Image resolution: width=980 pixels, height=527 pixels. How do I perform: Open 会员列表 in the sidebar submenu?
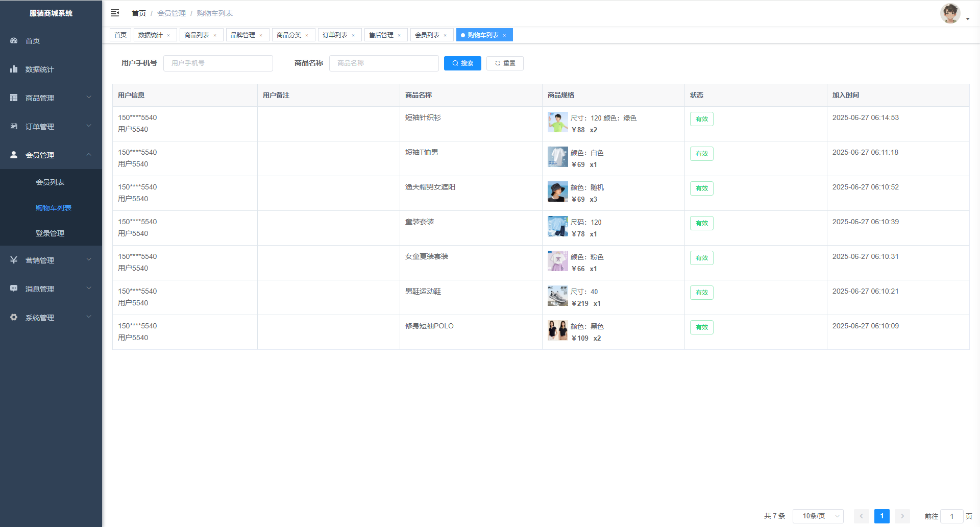[x=50, y=182]
